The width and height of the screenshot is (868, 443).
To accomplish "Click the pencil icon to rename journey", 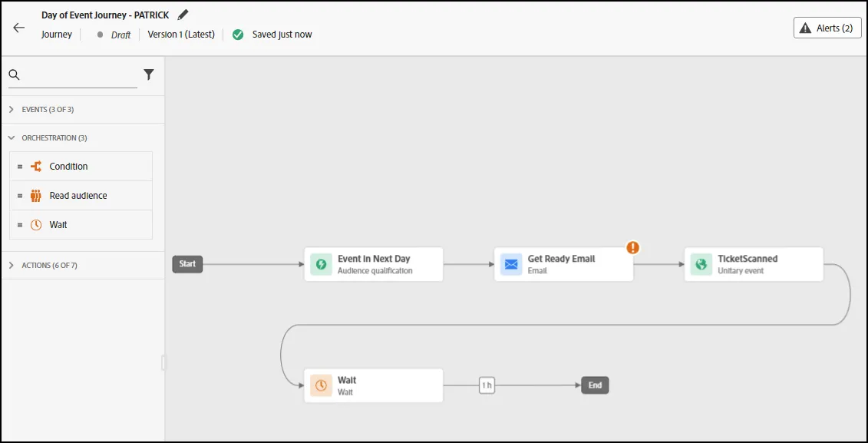I will pos(183,15).
